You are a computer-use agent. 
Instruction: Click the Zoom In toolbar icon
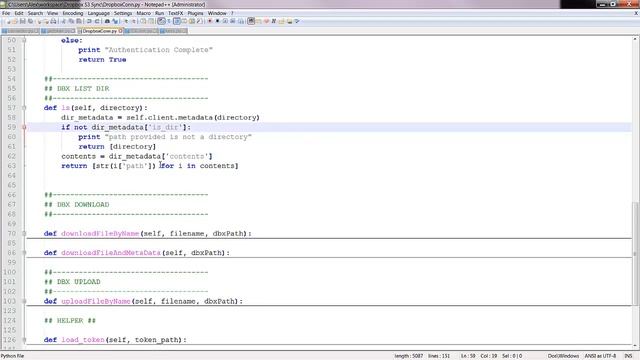click(x=126, y=21)
